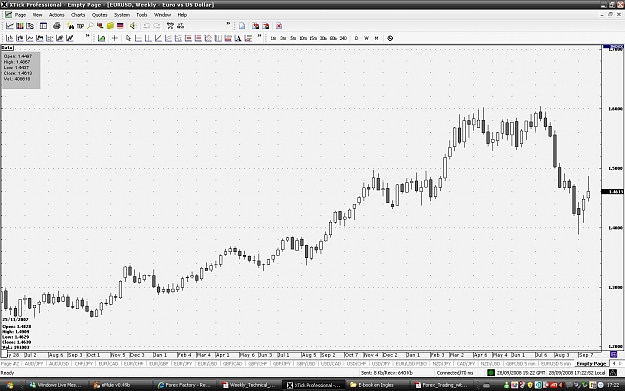Select the arrow pointer tool
Image resolution: width=625 pixels, height=391 pixels.
(x=128, y=38)
